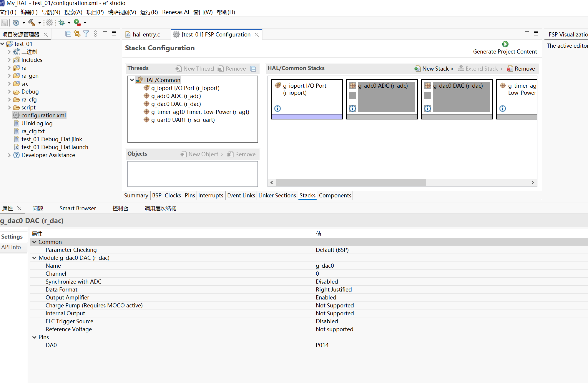Select g_uart9 UART in thread list
Image resolution: width=588 pixels, height=383 pixels.
[x=183, y=120]
